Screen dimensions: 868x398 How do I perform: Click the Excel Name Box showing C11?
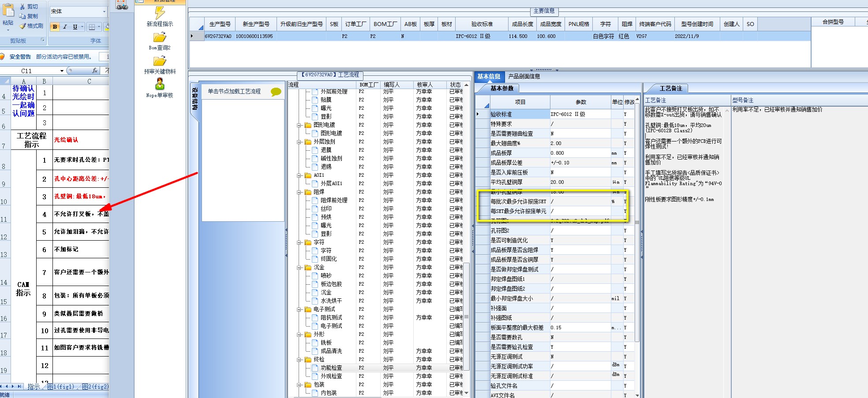[x=30, y=71]
